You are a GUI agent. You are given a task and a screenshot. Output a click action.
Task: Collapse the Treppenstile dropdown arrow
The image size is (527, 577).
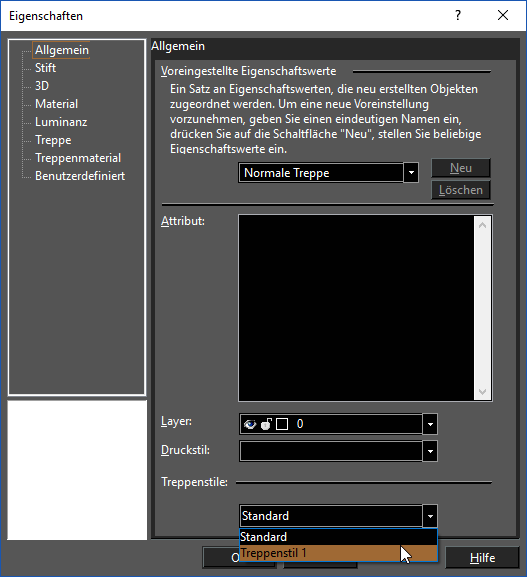pyautogui.click(x=430, y=516)
